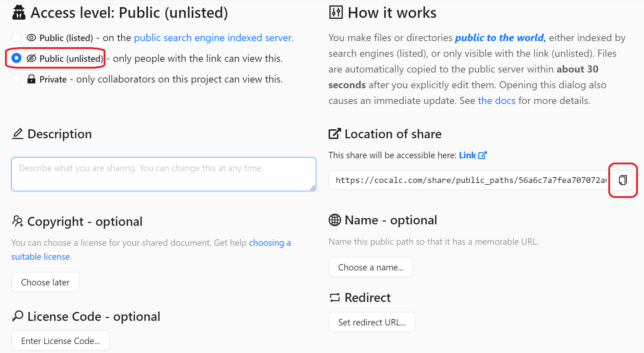Select the Public (listed) radio button
The height and width of the screenshot is (353, 644).
coord(16,37)
